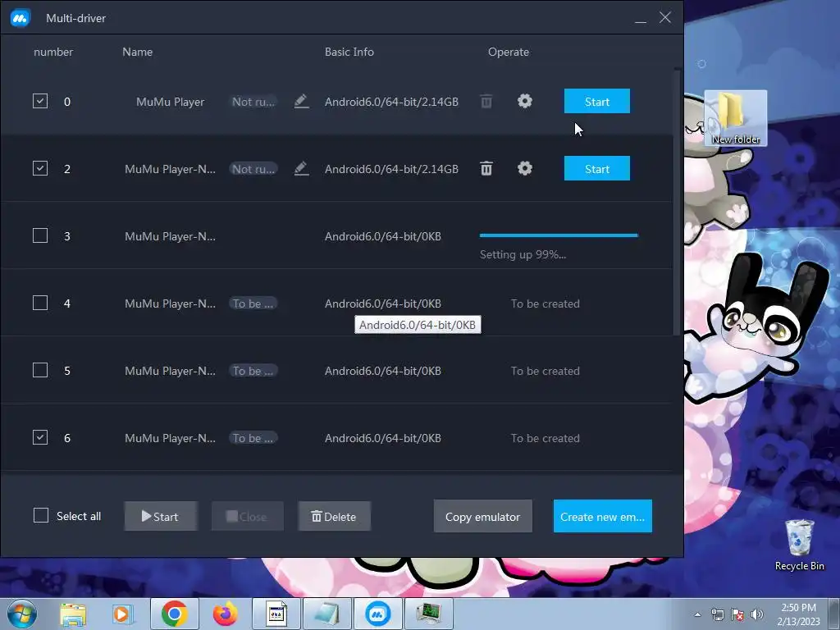Start MuMu Player emulator 0
840x630 pixels.
(x=597, y=101)
